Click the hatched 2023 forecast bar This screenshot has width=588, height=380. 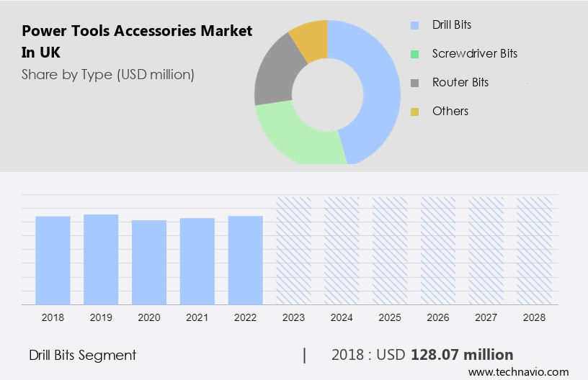(x=294, y=250)
